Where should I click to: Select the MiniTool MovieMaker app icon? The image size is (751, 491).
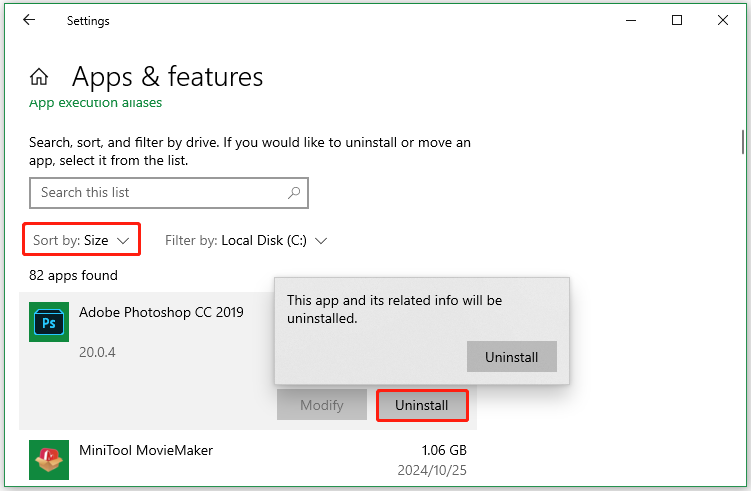[49, 460]
